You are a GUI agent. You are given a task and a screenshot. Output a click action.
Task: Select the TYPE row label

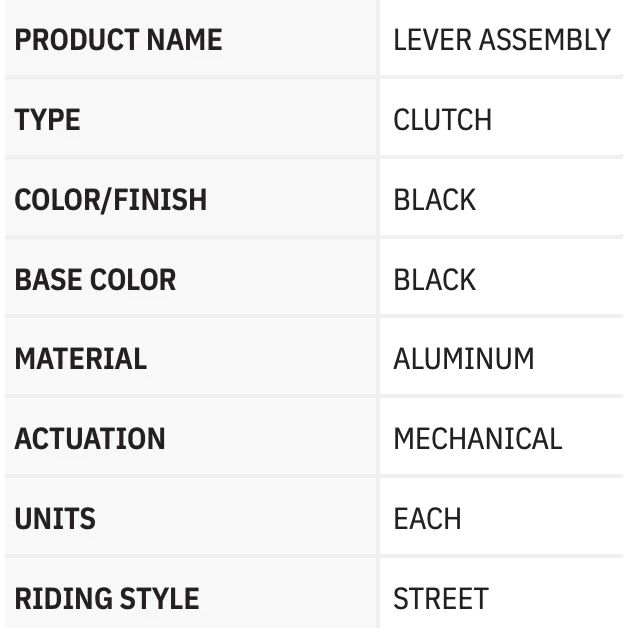[x=47, y=120]
